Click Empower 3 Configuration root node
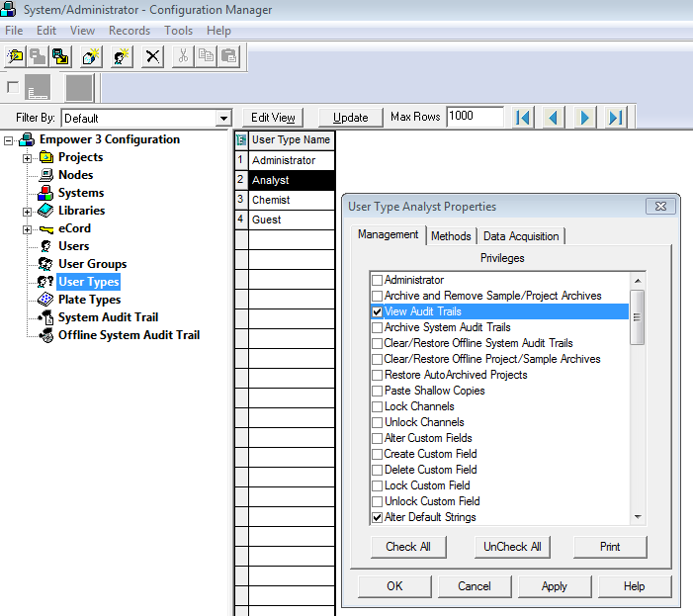693x616 pixels. 110,139
